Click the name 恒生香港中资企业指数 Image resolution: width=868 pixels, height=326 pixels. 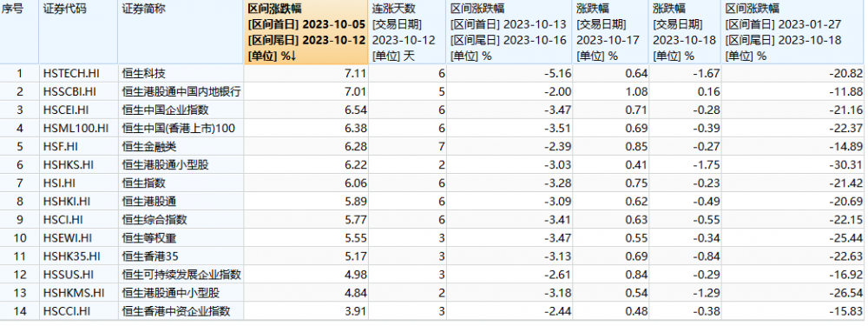[176, 311]
